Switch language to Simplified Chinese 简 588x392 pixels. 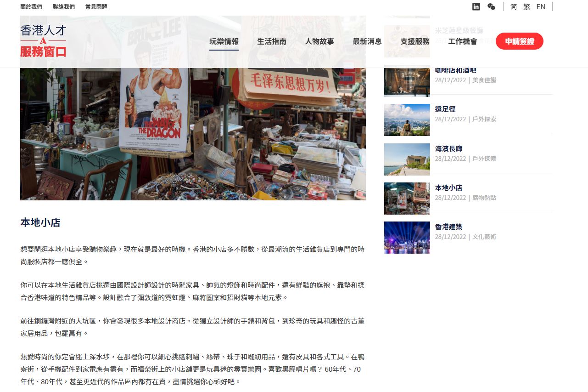[514, 7]
